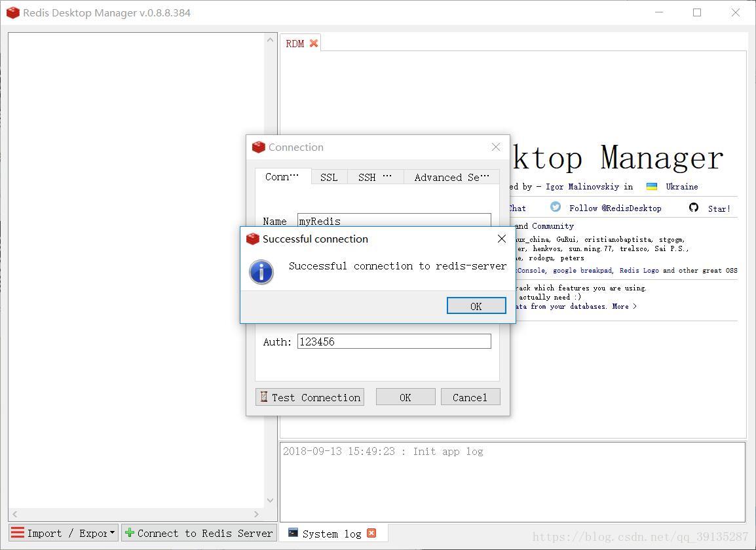Click right arrow of horizontal scrollbar

click(256, 515)
